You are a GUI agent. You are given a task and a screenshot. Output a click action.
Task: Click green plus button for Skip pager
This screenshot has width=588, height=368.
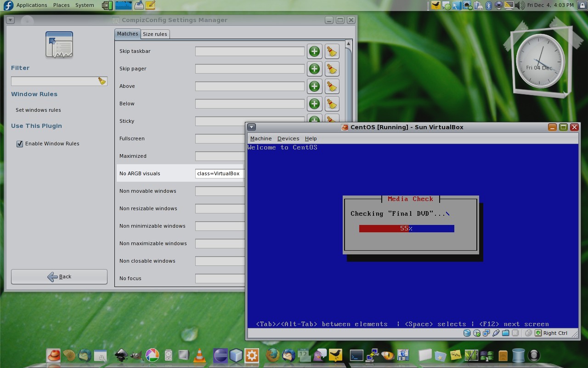314,69
